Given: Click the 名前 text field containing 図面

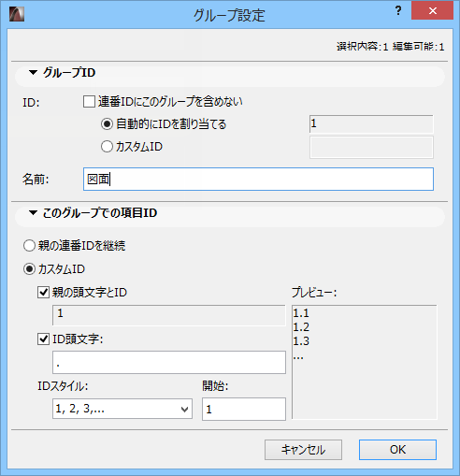Looking at the screenshot, I should pos(258,180).
